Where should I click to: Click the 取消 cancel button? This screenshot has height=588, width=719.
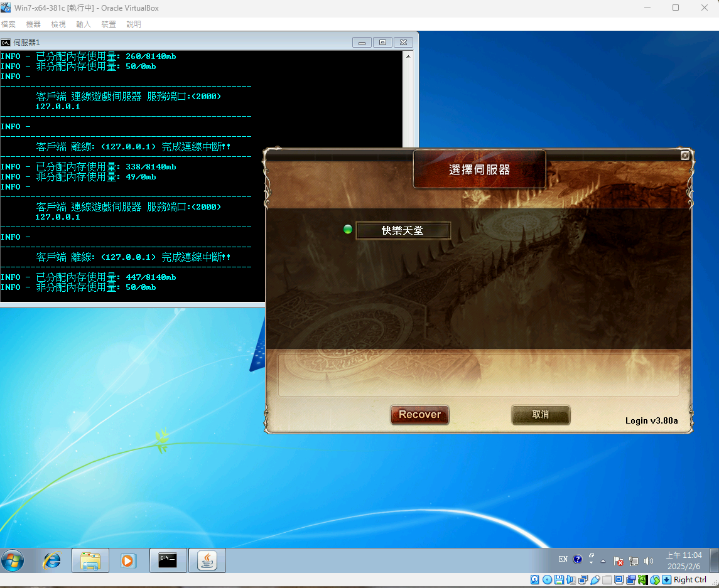click(x=541, y=414)
